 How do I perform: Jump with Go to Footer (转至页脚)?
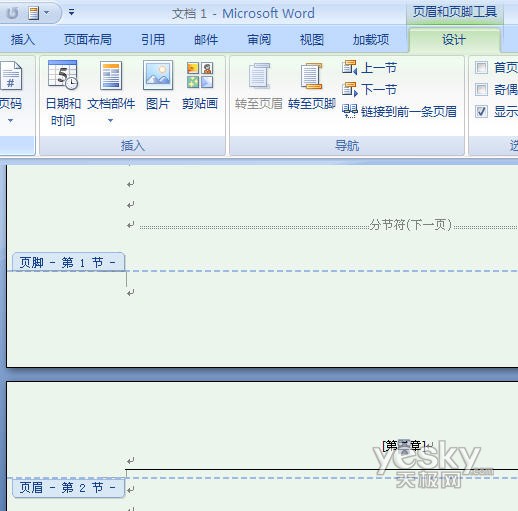pyautogui.click(x=311, y=86)
